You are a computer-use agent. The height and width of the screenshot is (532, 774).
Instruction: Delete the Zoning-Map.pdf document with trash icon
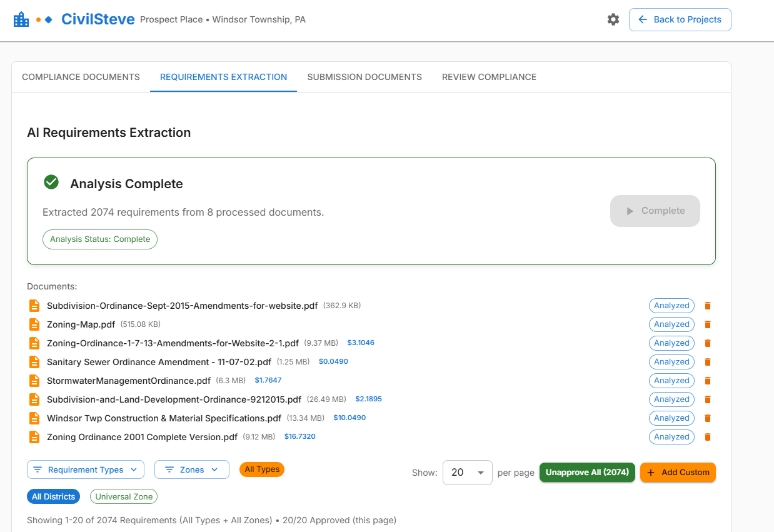[x=708, y=324]
